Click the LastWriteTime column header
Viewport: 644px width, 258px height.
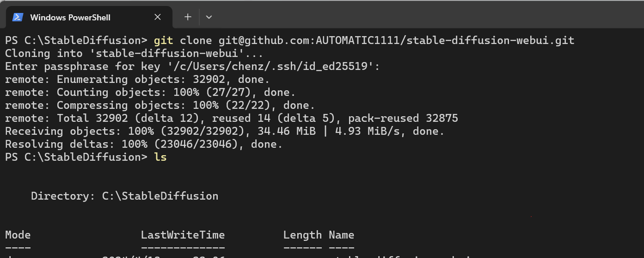tap(183, 235)
